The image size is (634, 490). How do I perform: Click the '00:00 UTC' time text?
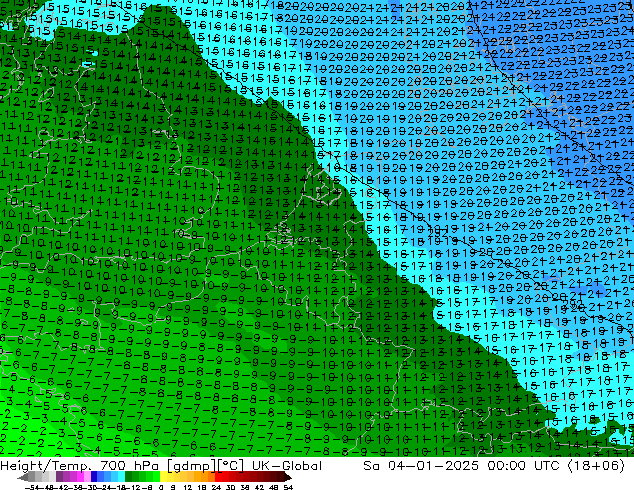point(525,466)
